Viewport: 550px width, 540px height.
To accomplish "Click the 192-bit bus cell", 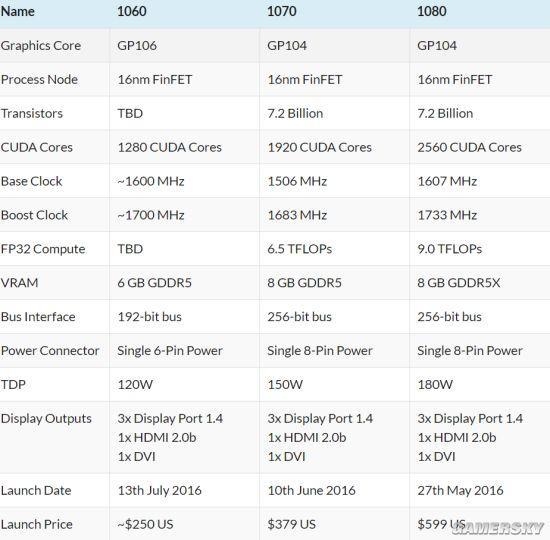I will 149,317.
